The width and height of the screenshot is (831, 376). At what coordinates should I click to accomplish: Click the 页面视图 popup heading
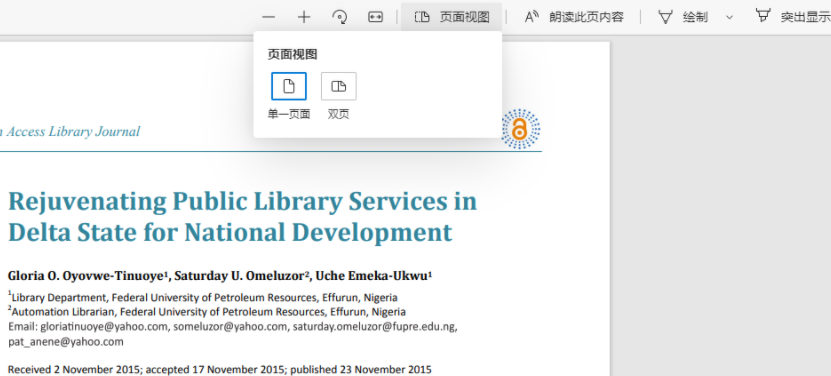292,54
